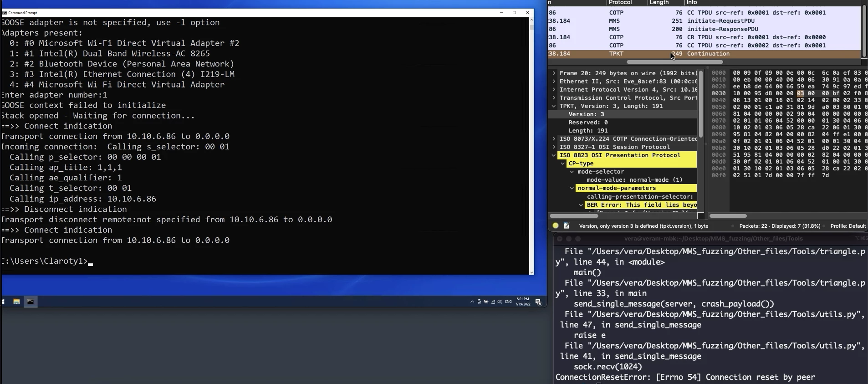868x384 pixels.
Task: Click the Length column header
Action: [659, 3]
